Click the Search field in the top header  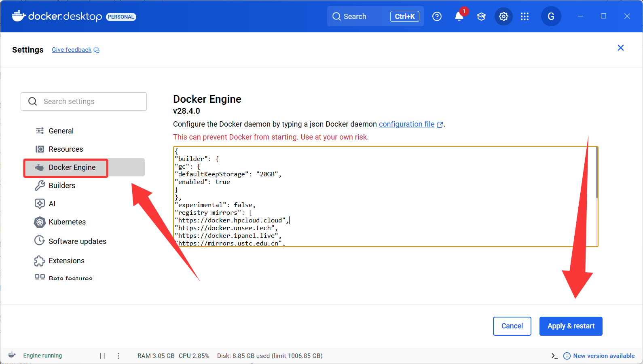point(375,17)
